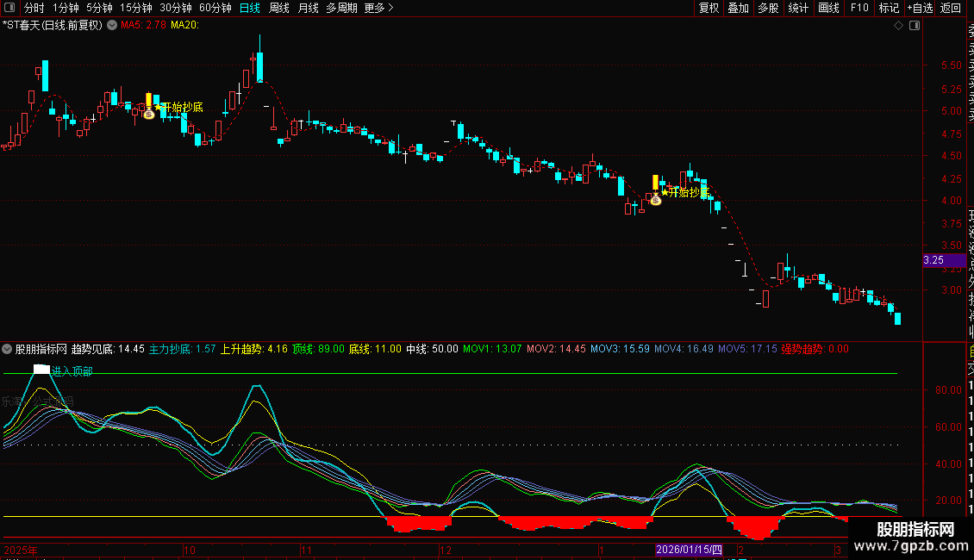
Task: Switch to 周线 weekly chart
Action: 279,8
